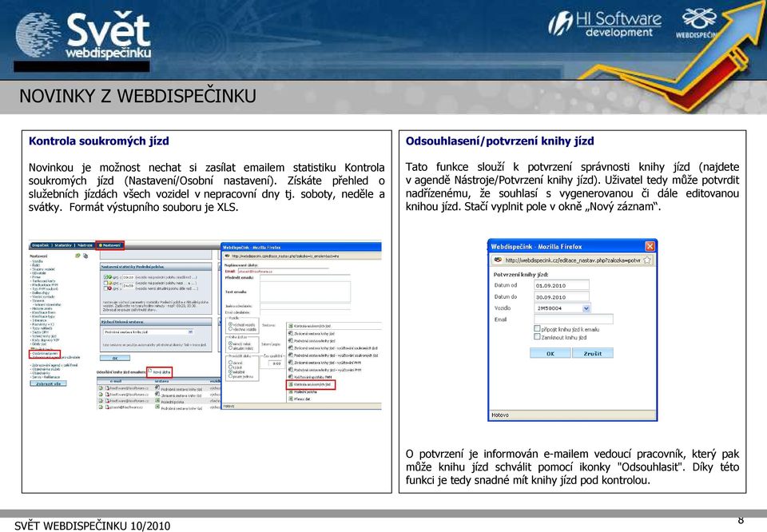This screenshot has width=767, height=532.
Task: Toggle the yellow gps status checkbox
Action: (x=105, y=283)
